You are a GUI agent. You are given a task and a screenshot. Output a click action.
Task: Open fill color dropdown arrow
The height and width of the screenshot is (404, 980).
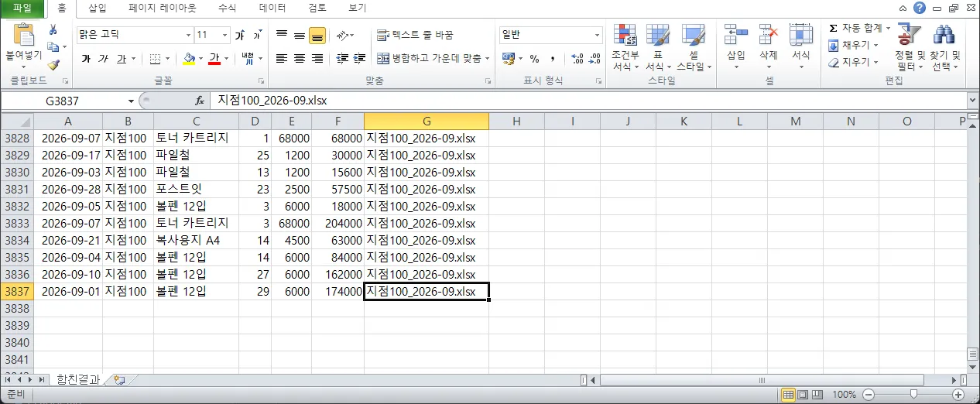point(200,59)
